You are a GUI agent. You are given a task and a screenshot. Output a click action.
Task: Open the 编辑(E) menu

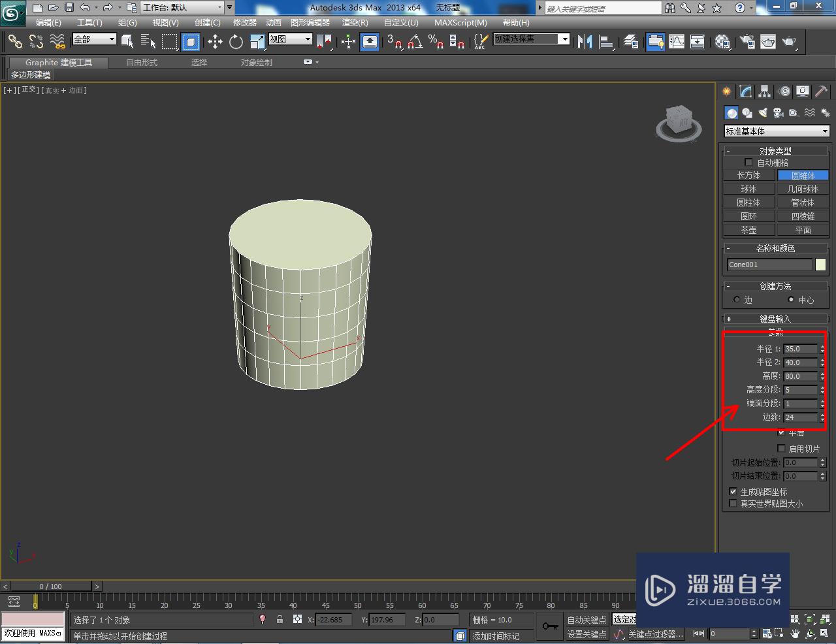pyautogui.click(x=48, y=22)
